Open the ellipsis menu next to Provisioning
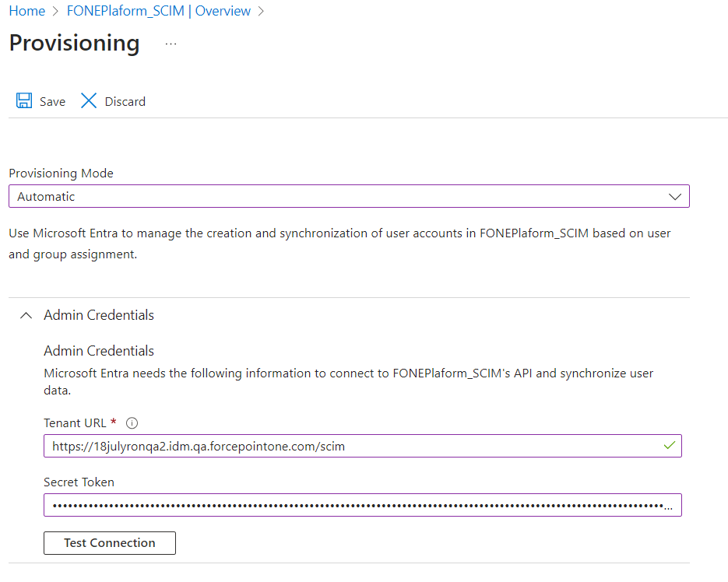 coord(171,44)
